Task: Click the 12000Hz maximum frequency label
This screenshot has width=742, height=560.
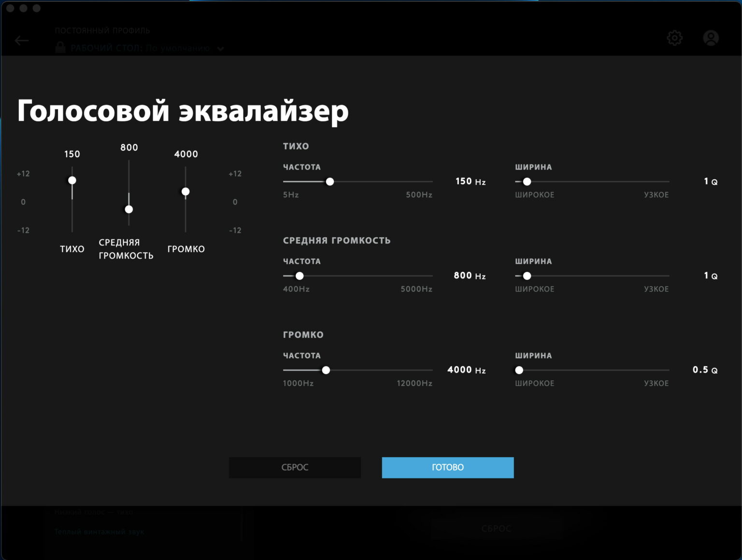Action: 414,383
